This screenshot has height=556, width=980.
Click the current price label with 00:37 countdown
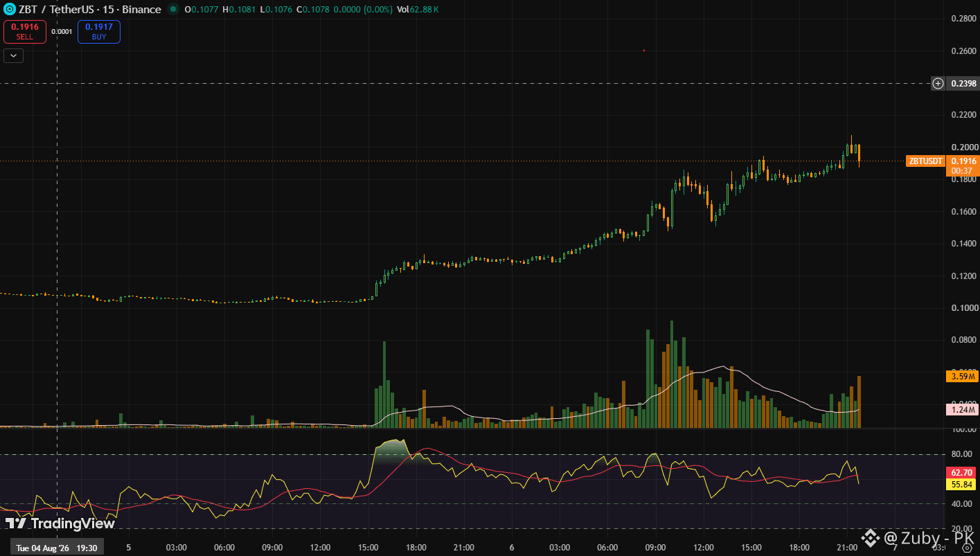tap(962, 165)
